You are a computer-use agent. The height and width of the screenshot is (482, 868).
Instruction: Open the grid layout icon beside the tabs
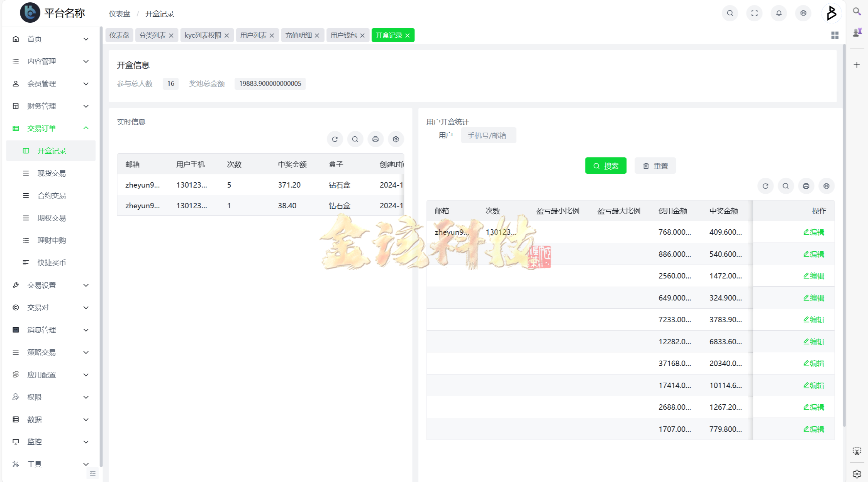click(835, 35)
